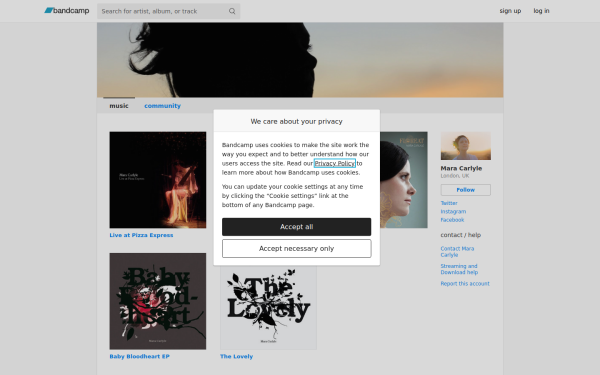
Task: Open the Instagram link
Action: pos(453,212)
